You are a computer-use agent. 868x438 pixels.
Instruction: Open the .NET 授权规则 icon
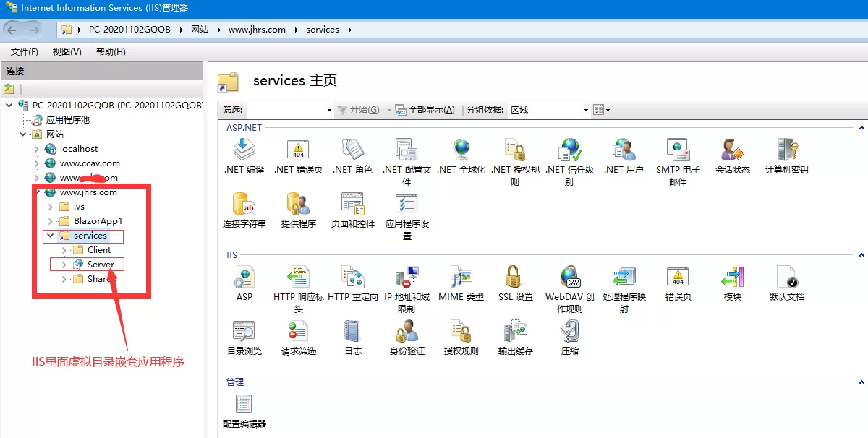click(x=515, y=150)
